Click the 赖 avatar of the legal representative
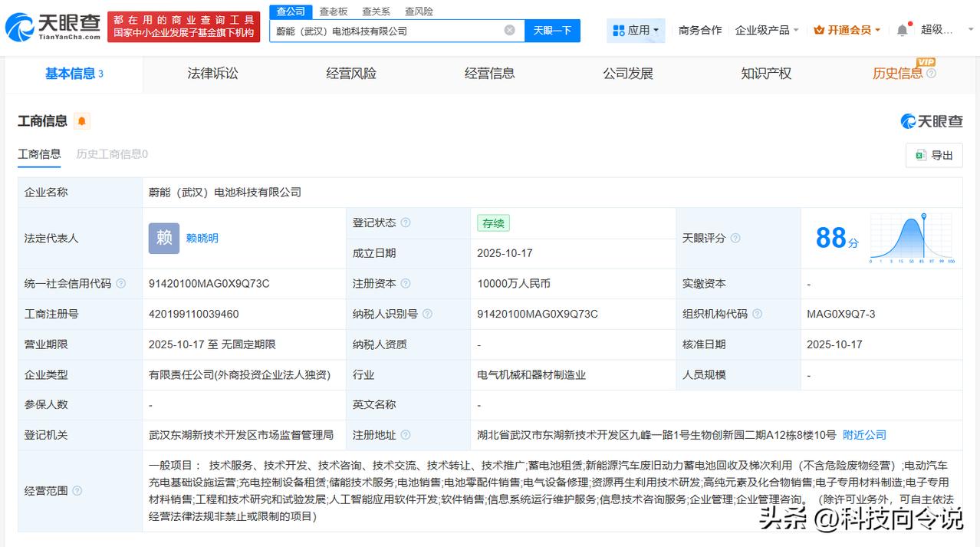The image size is (980, 547). point(163,238)
